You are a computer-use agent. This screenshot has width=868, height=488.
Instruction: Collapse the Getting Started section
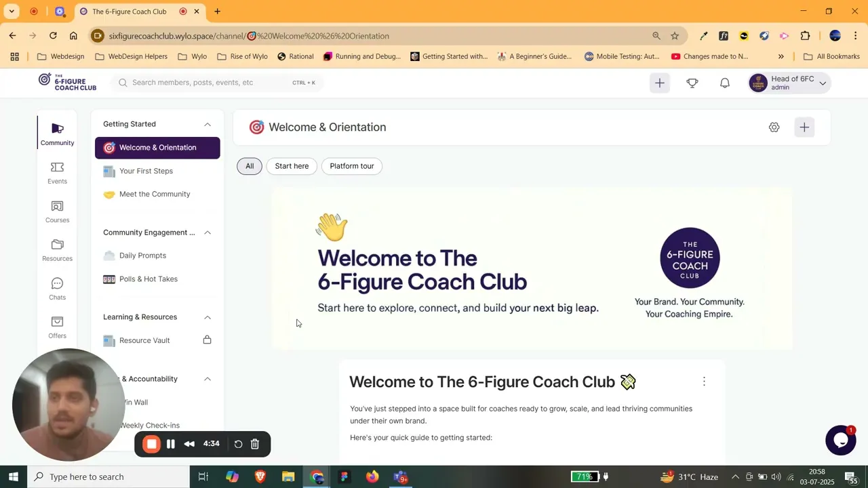point(208,124)
